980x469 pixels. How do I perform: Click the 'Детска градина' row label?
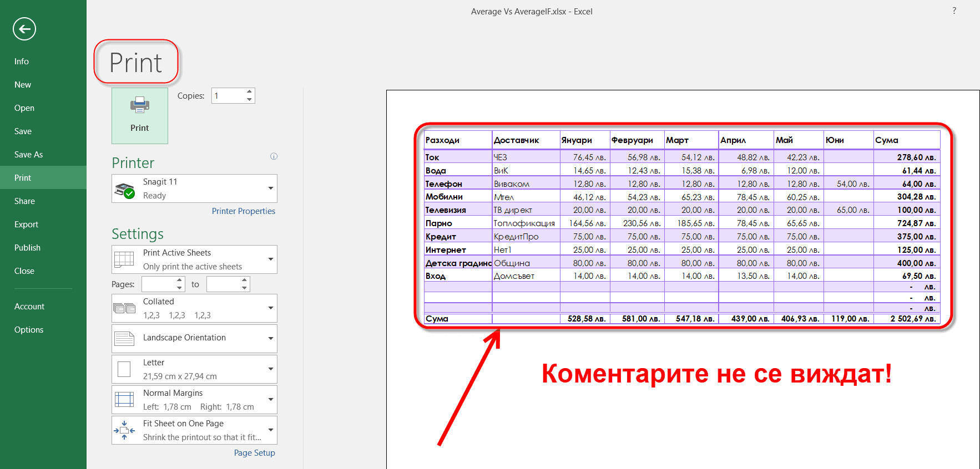pyautogui.click(x=458, y=263)
